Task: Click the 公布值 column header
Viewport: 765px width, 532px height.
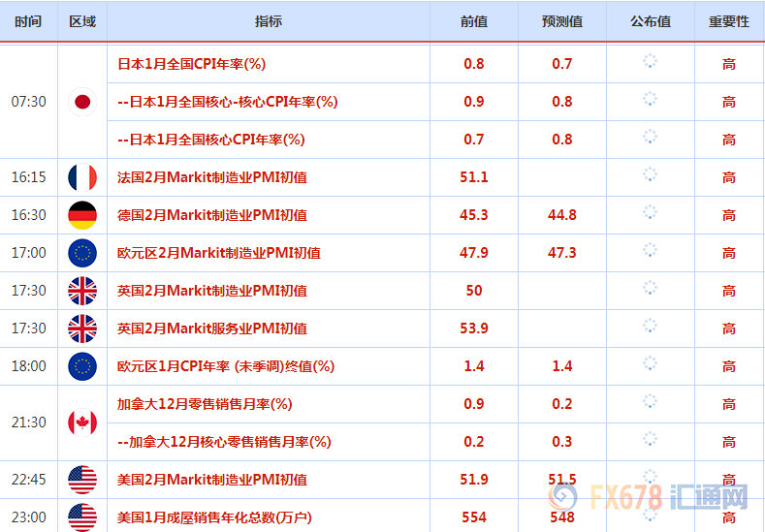Action: 650,21
